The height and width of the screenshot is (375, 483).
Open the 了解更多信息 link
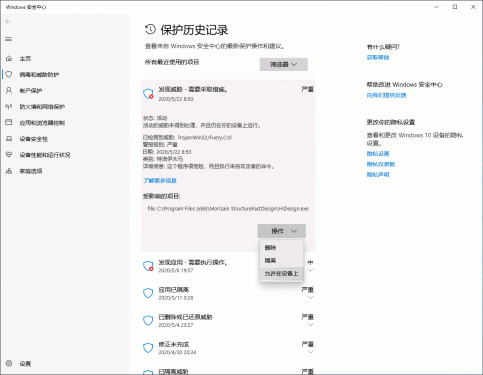160,181
